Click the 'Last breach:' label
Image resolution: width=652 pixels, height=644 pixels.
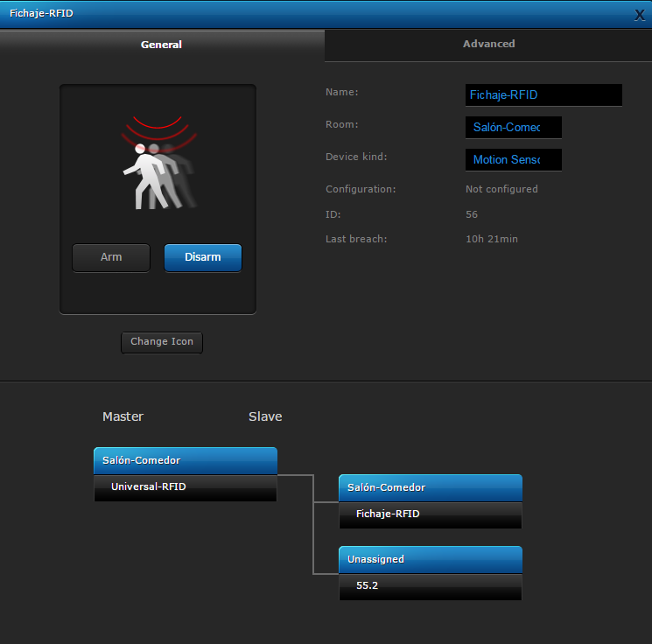click(356, 239)
